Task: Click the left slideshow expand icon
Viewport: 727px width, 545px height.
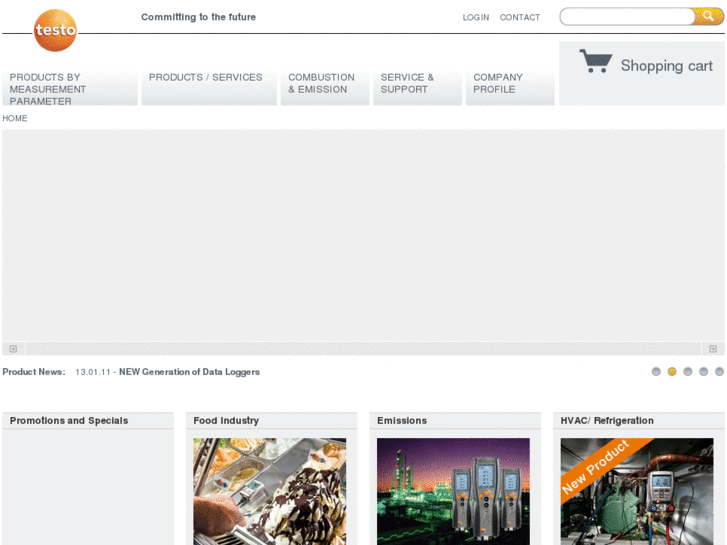Action: coord(13,349)
